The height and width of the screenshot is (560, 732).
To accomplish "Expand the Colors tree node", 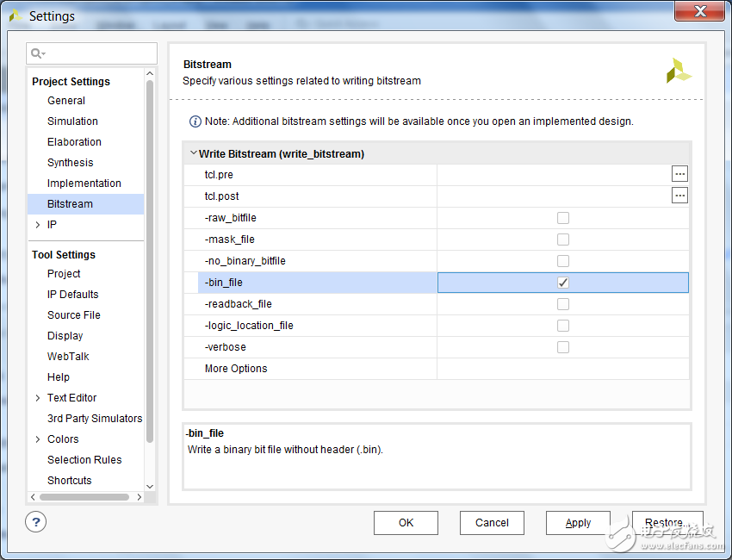I will [37, 439].
